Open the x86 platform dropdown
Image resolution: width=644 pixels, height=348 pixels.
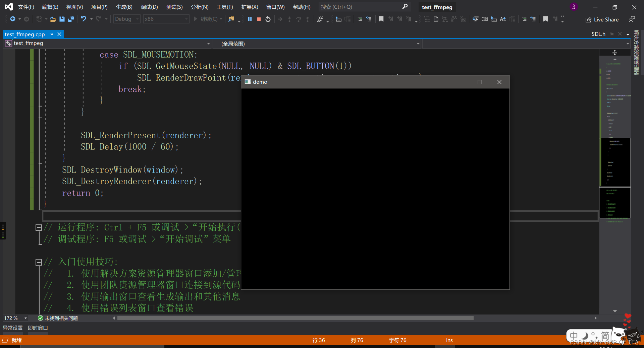(166, 19)
